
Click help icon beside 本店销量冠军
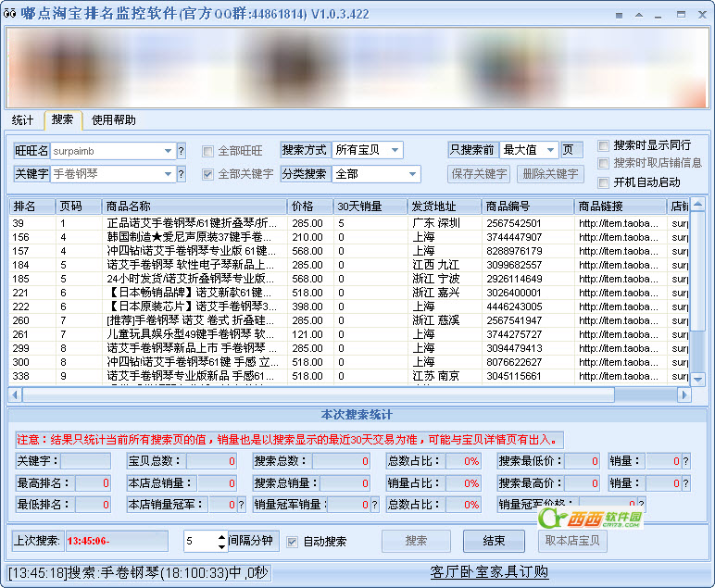(x=241, y=505)
